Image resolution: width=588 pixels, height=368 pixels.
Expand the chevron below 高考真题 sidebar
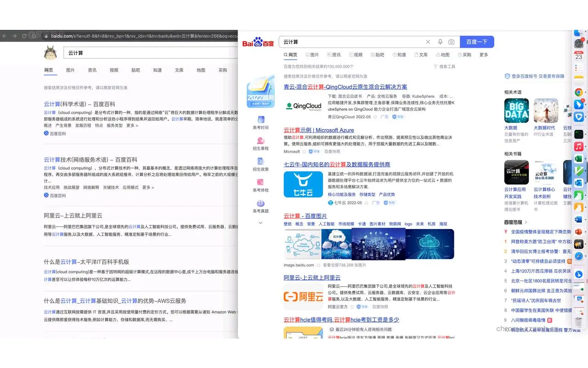pyautogui.click(x=260, y=222)
